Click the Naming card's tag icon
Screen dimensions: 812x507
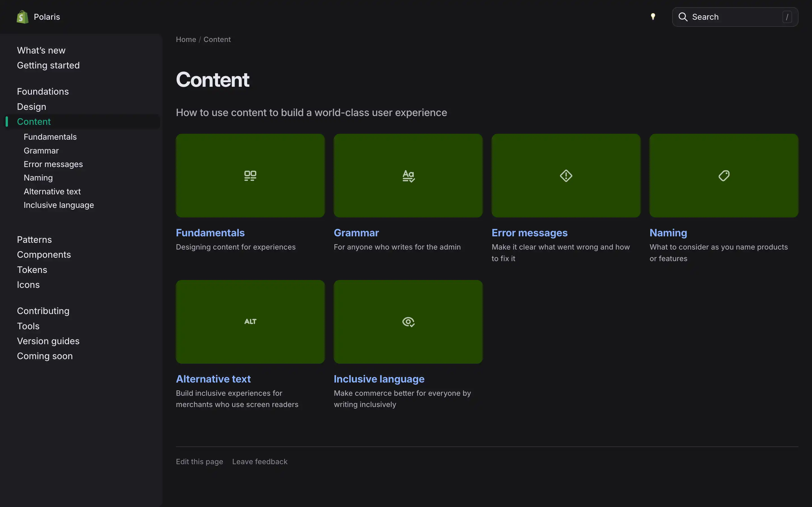(x=724, y=175)
